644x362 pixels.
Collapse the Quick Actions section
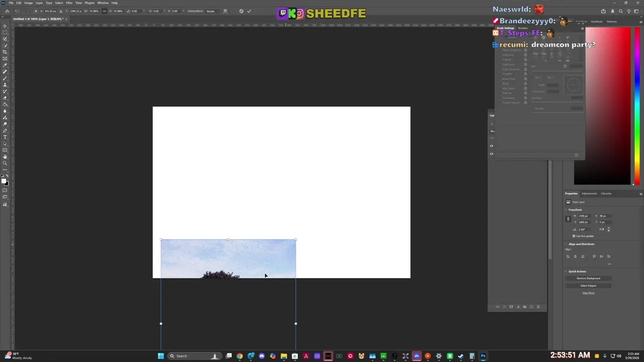(x=566, y=271)
